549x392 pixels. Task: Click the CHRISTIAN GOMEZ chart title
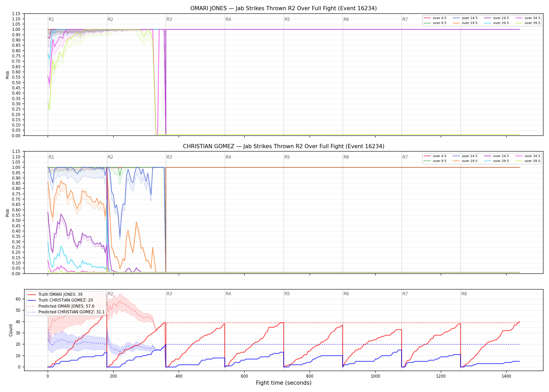[283, 146]
